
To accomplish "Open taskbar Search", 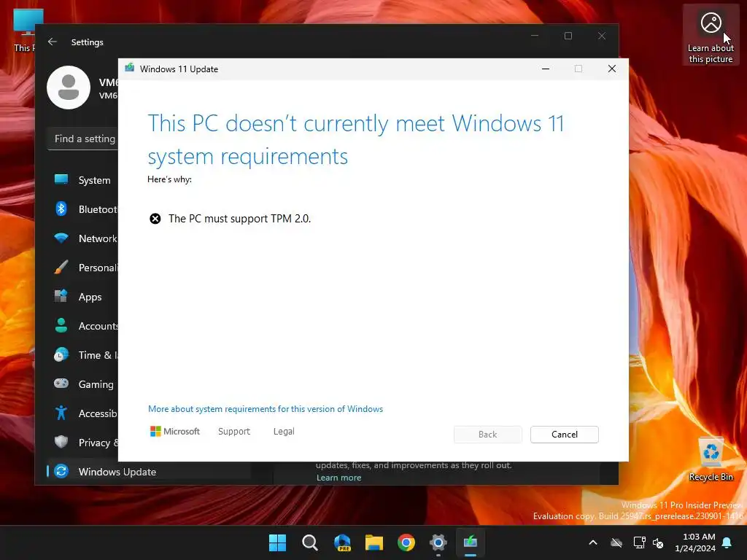I will (x=309, y=542).
